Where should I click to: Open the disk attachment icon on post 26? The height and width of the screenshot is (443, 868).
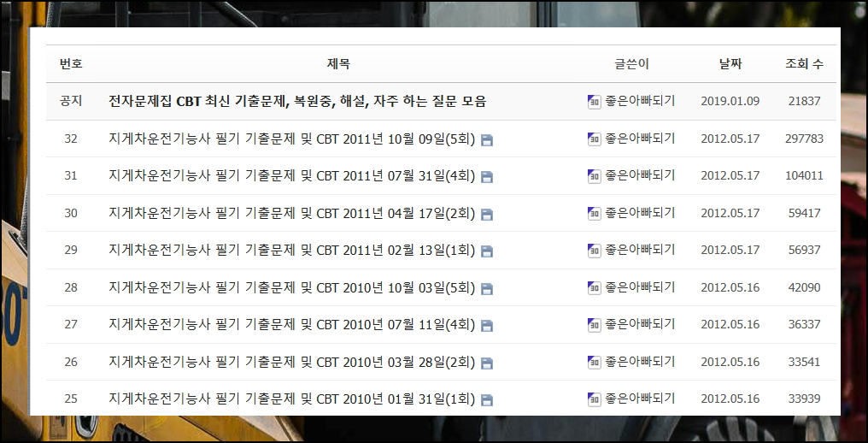point(487,363)
